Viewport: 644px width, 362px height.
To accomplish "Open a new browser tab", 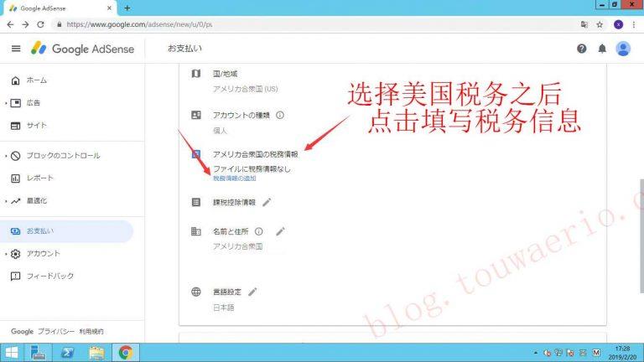I will [127, 8].
